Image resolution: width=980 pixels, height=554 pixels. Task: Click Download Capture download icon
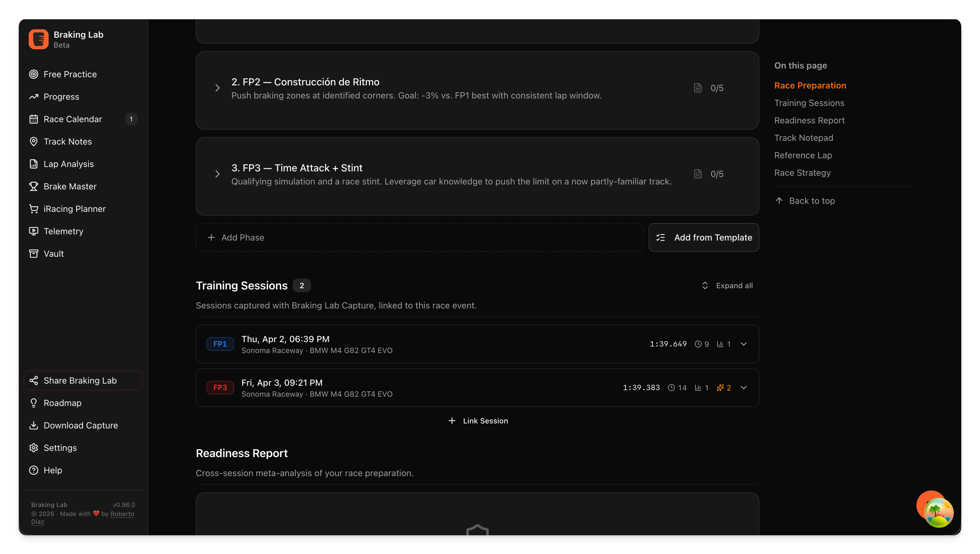click(33, 425)
